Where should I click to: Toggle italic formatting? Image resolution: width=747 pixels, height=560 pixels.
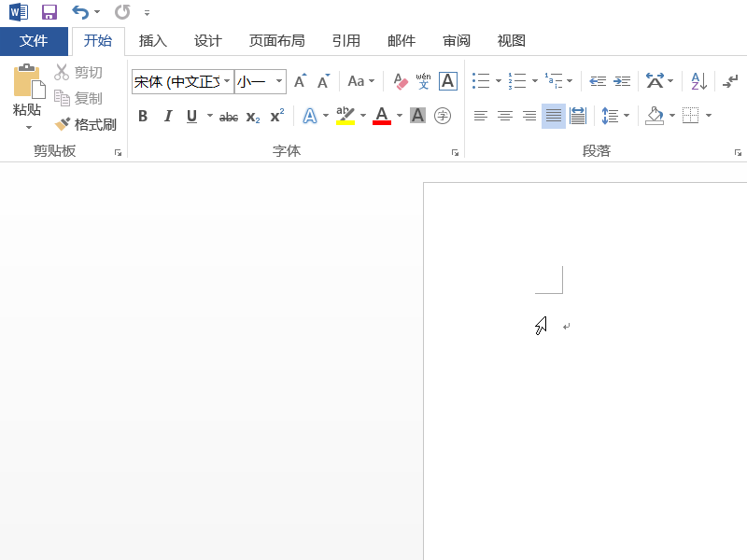coord(168,116)
